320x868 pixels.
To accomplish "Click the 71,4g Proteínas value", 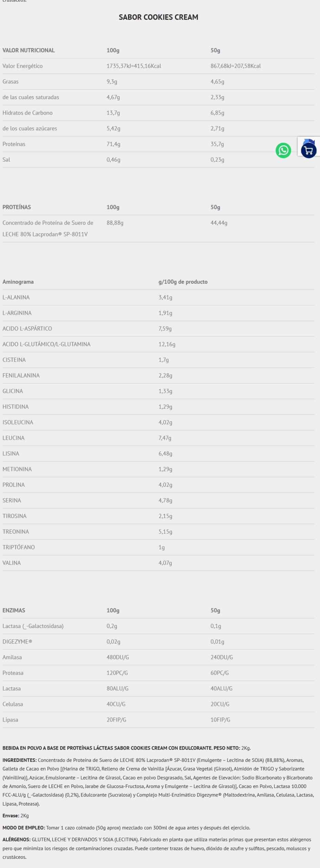I will [x=113, y=144].
